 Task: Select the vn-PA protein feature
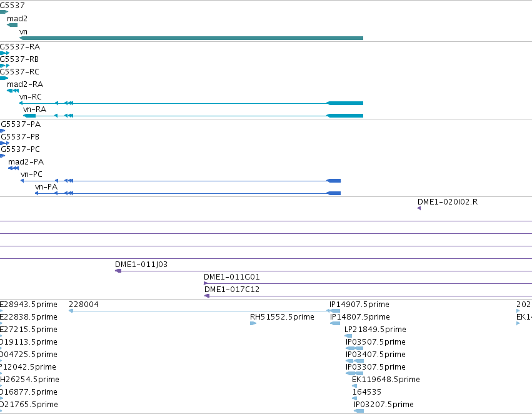[188, 193]
